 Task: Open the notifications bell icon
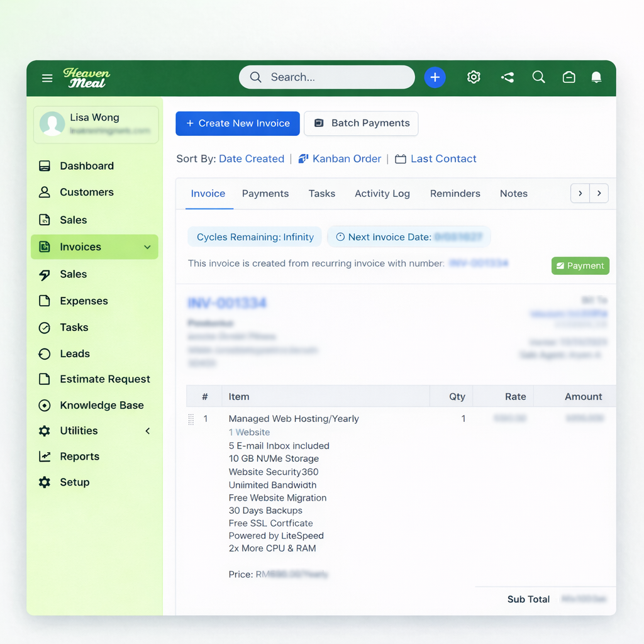pos(596,77)
